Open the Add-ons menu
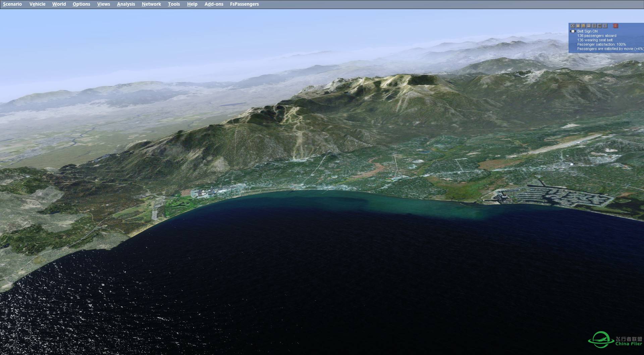This screenshot has height=355, width=644. (x=214, y=4)
